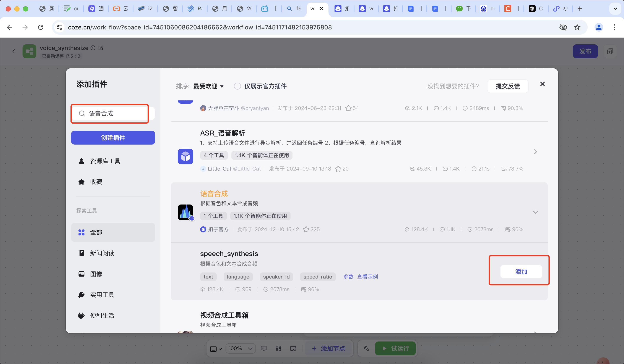
Task: Click the 试运行 run button
Action: pos(395,348)
